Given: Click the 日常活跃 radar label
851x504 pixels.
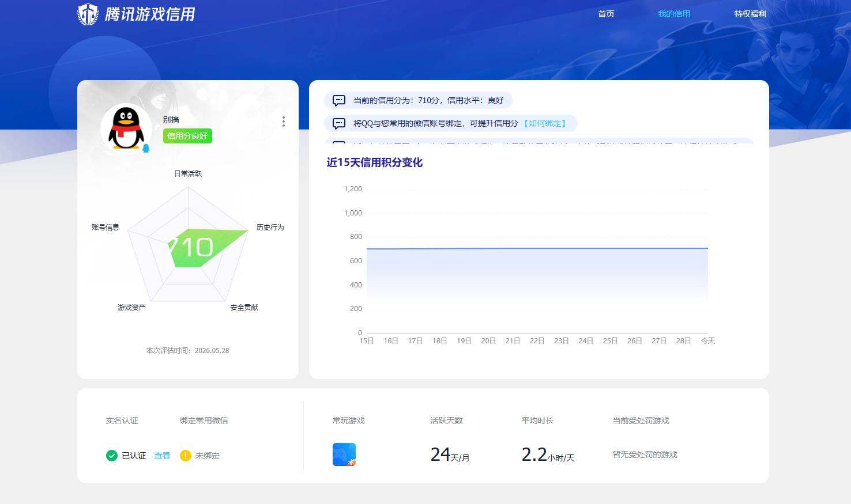Looking at the screenshot, I should coord(188,173).
